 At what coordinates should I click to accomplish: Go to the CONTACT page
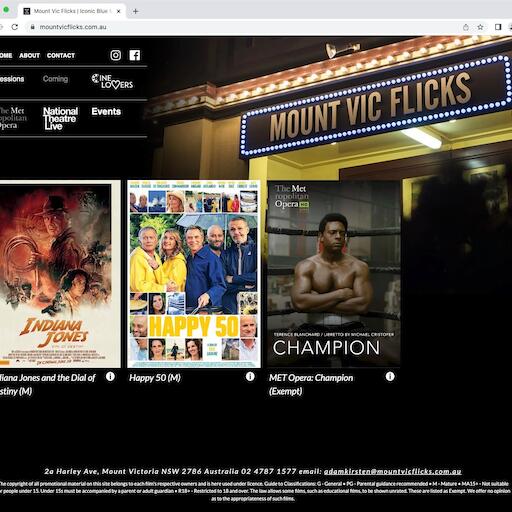pos(61,55)
